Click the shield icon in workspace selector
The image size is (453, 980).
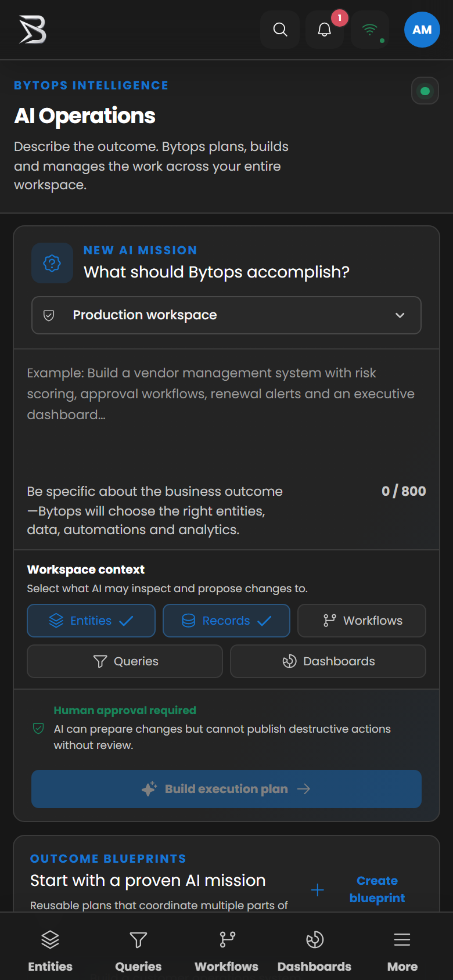tap(49, 315)
